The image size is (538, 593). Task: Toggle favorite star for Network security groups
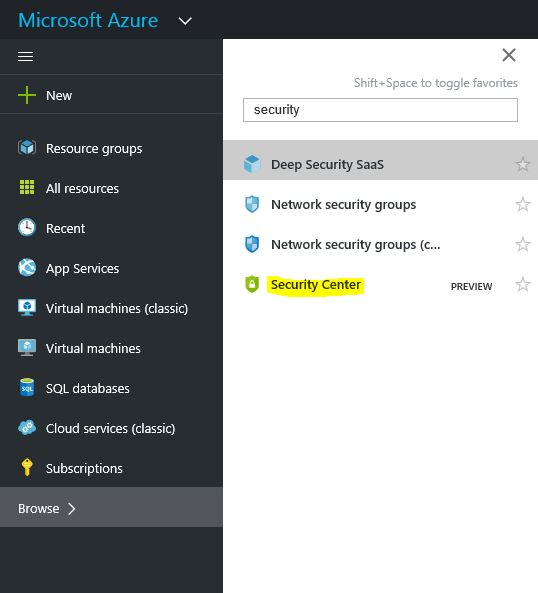click(523, 204)
